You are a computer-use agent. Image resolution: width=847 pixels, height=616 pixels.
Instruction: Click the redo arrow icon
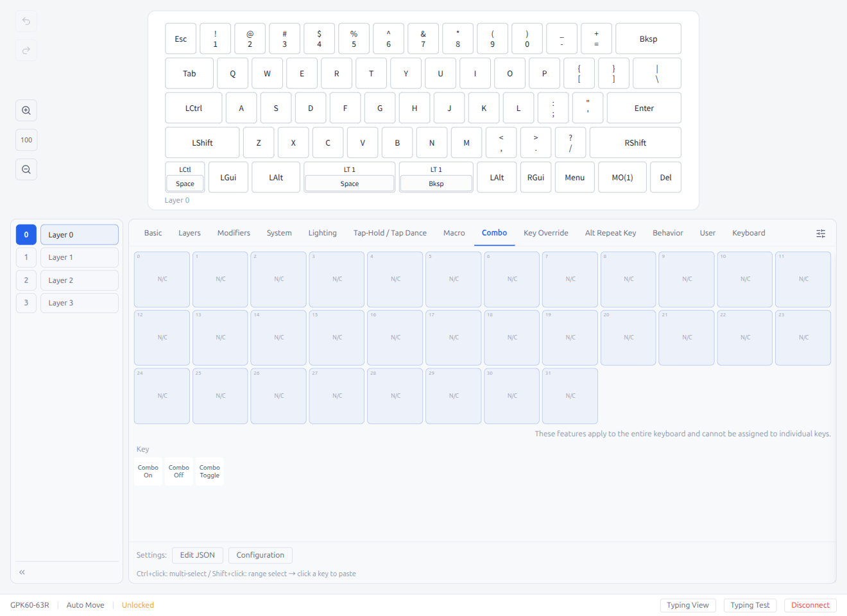(x=26, y=51)
